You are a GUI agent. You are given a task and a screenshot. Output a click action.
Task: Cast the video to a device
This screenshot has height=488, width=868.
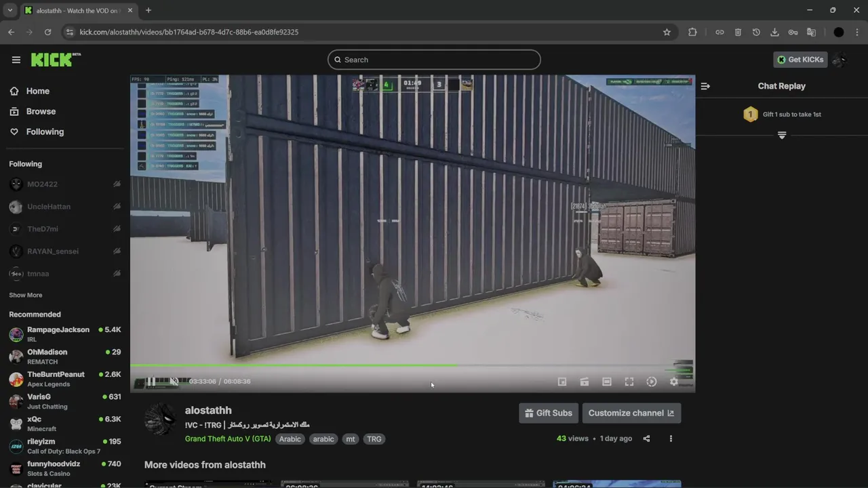[585, 382]
